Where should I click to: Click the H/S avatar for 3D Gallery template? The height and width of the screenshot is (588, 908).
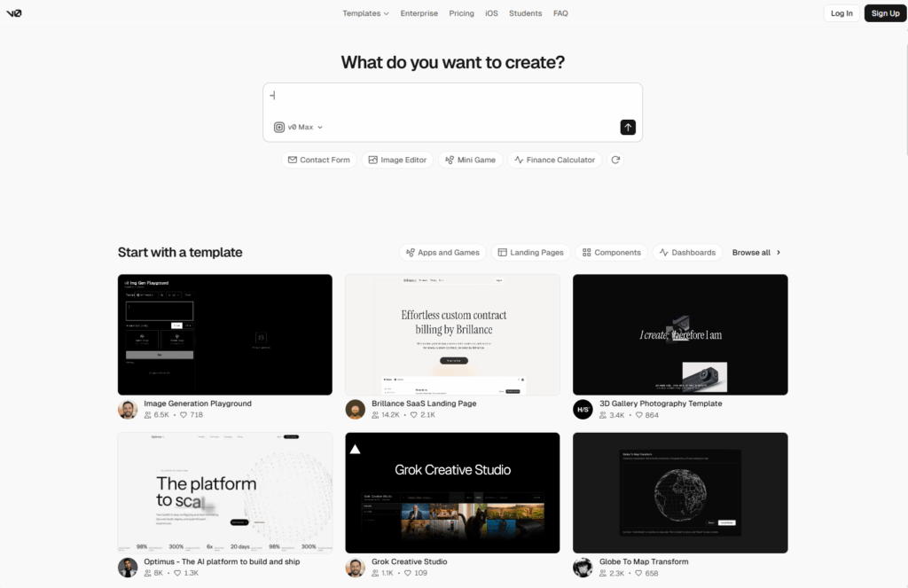coord(583,409)
